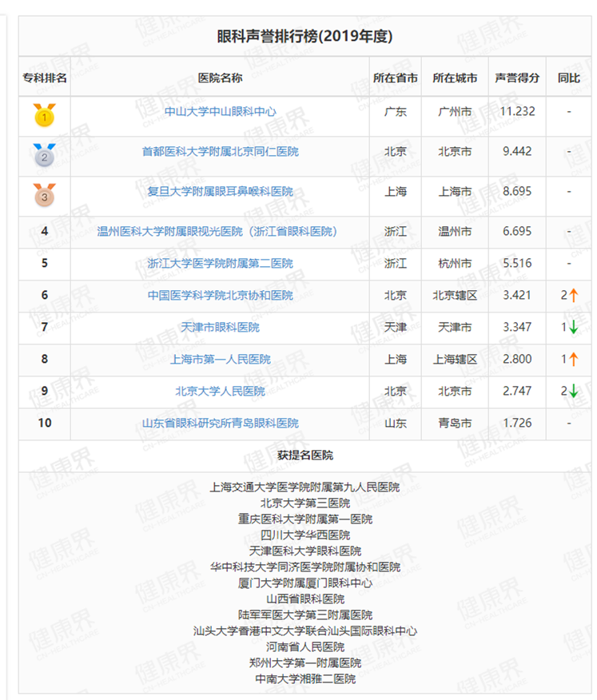Click the score value 5.516

[x=517, y=264]
